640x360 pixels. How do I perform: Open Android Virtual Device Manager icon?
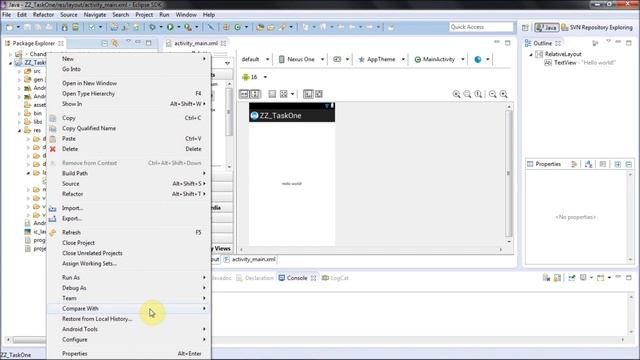coord(76,27)
